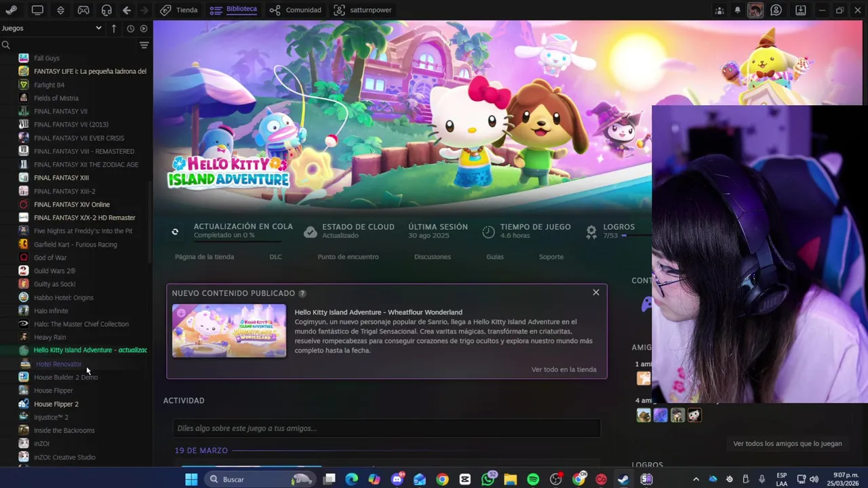This screenshot has height=488, width=868.
Task: Open the Biblioteca tab
Action: coord(233,9)
